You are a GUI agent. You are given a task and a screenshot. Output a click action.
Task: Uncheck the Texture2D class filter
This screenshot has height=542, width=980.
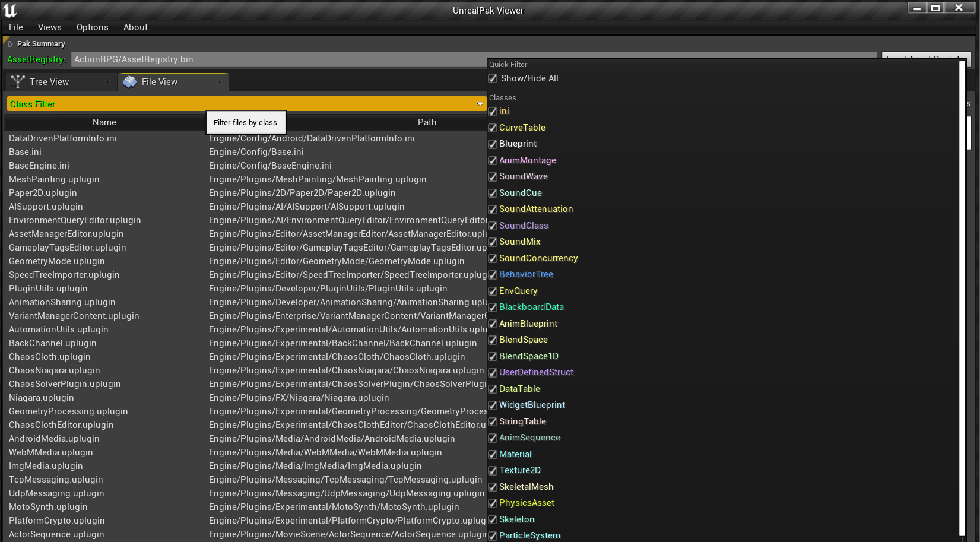(x=493, y=470)
